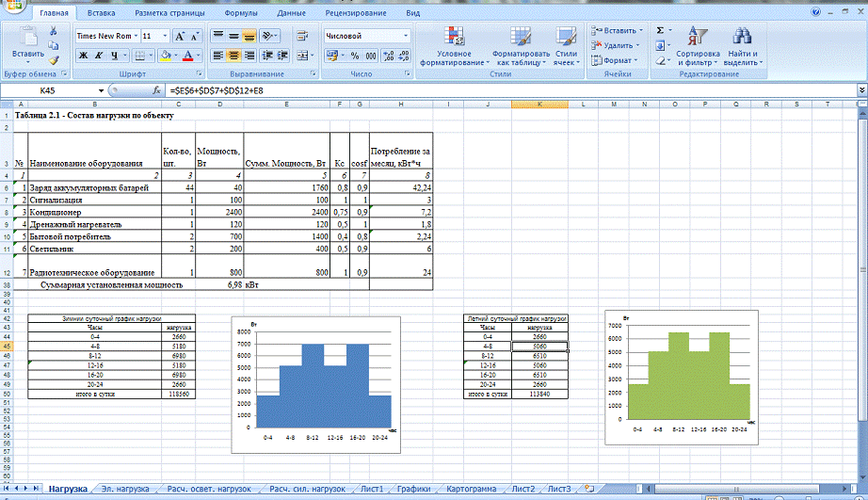Image resolution: width=868 pixels, height=500 pixels.
Task: Apply the red font color swatch
Action: click(189, 56)
